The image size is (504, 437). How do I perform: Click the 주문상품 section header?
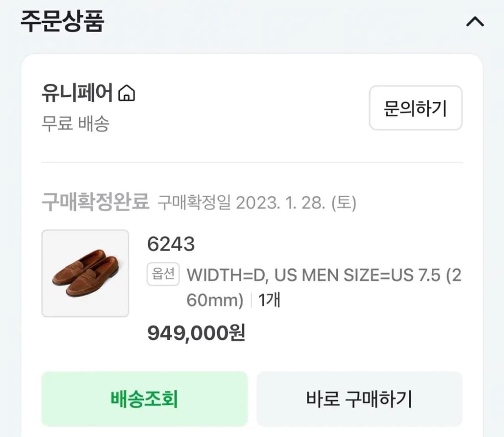[62, 22]
